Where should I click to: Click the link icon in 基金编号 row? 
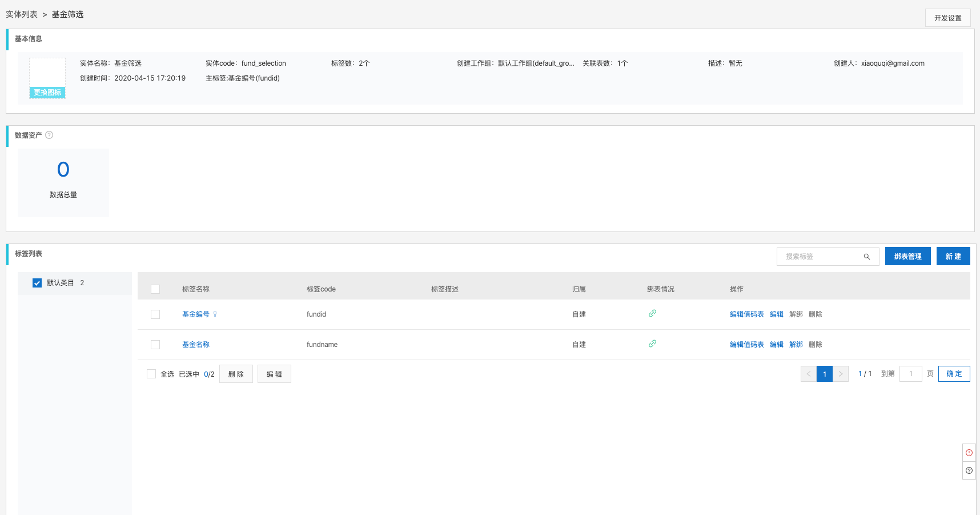(652, 313)
